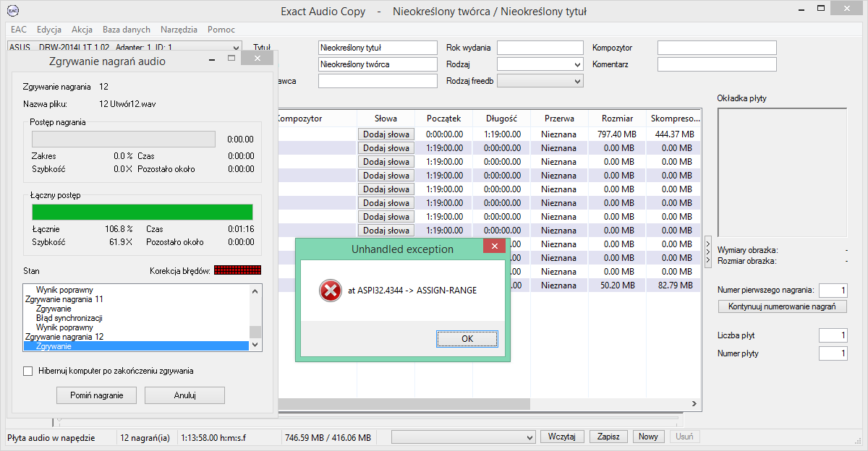Sort by the Długość column header
This screenshot has height=451, width=868.
click(501, 119)
